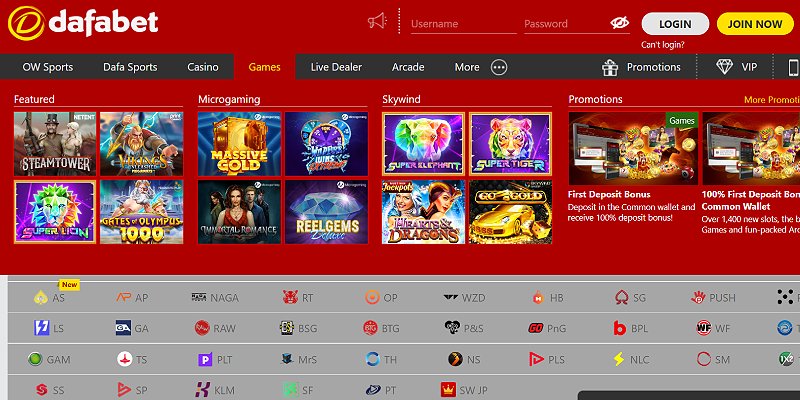Select the PnG provider icon
Viewport: 800px width, 400px height.
coord(535,327)
